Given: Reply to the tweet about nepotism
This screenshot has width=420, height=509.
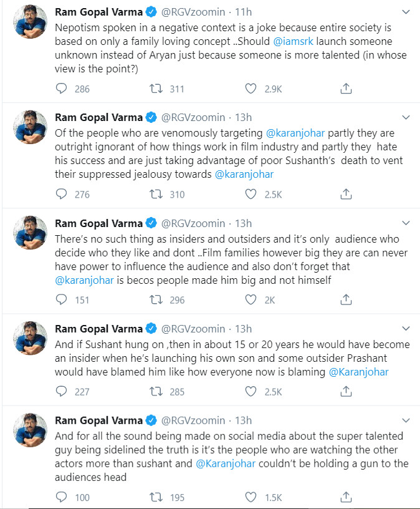Looking at the screenshot, I should coord(61,89).
